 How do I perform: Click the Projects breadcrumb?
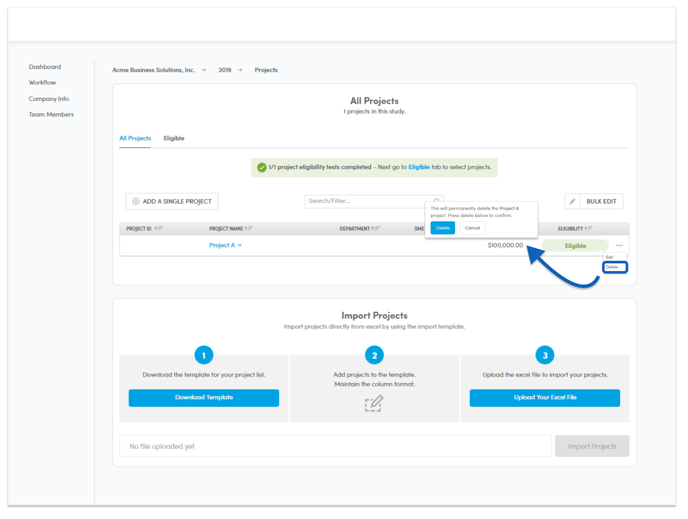click(266, 70)
